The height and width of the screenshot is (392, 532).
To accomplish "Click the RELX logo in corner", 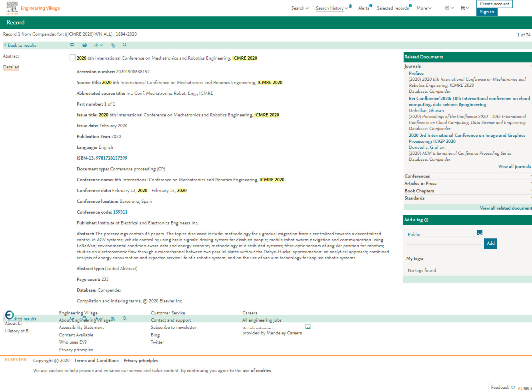I will pyautogui.click(x=525, y=388).
